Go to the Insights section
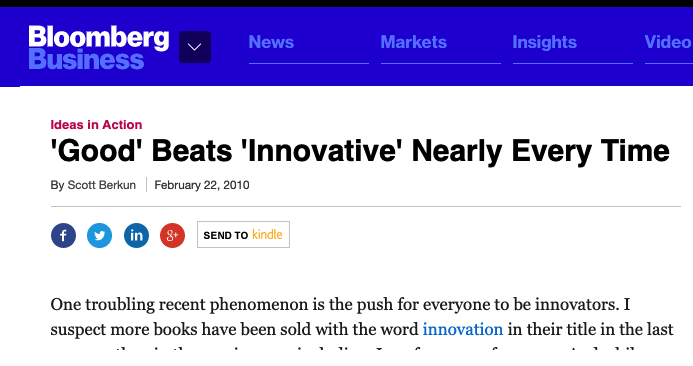The height and width of the screenshot is (366, 693). (x=544, y=42)
